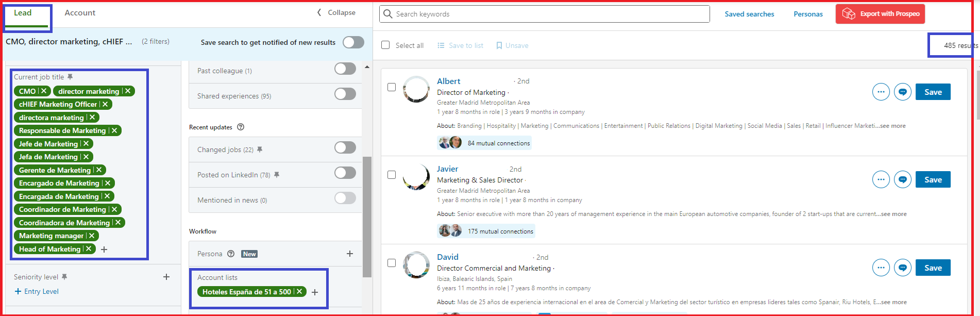View Javier's 175 mutual connections

pos(486,231)
